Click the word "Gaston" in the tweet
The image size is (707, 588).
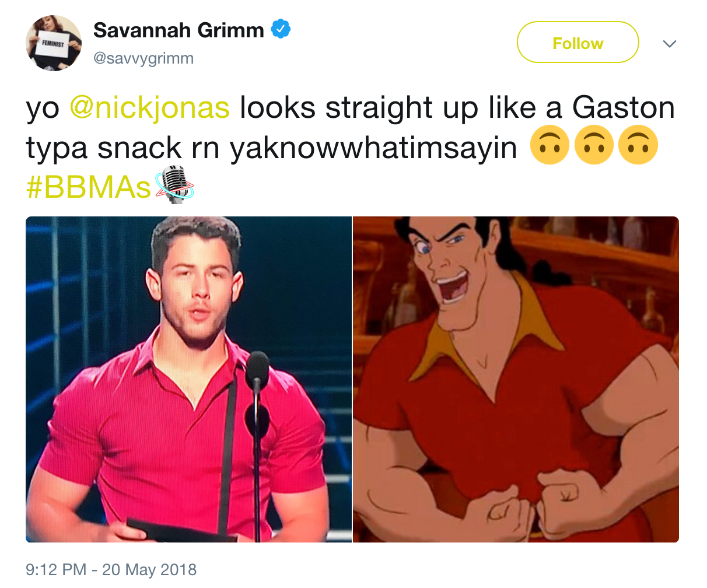623,108
